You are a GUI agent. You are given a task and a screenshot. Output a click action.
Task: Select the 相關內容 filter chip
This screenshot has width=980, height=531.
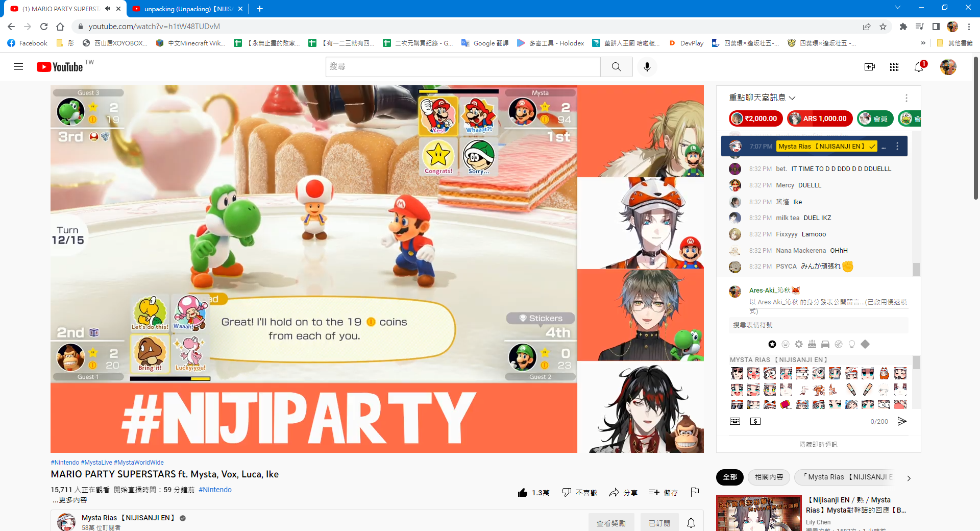pyautogui.click(x=769, y=477)
